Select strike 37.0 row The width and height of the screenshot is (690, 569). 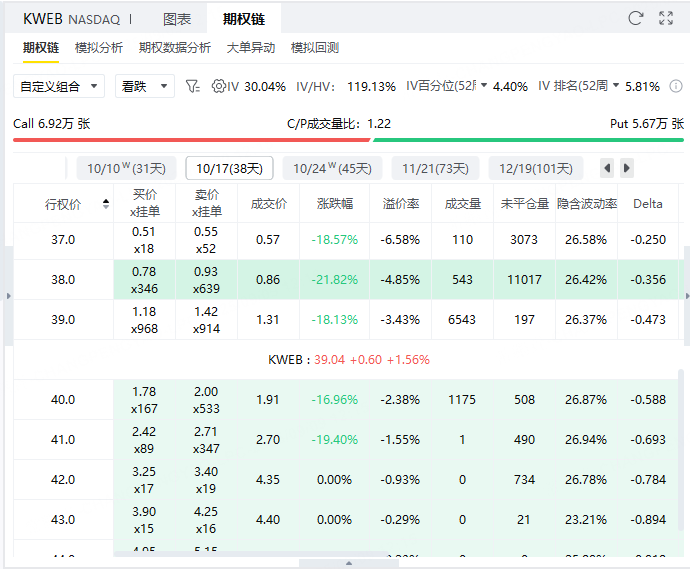pos(346,240)
